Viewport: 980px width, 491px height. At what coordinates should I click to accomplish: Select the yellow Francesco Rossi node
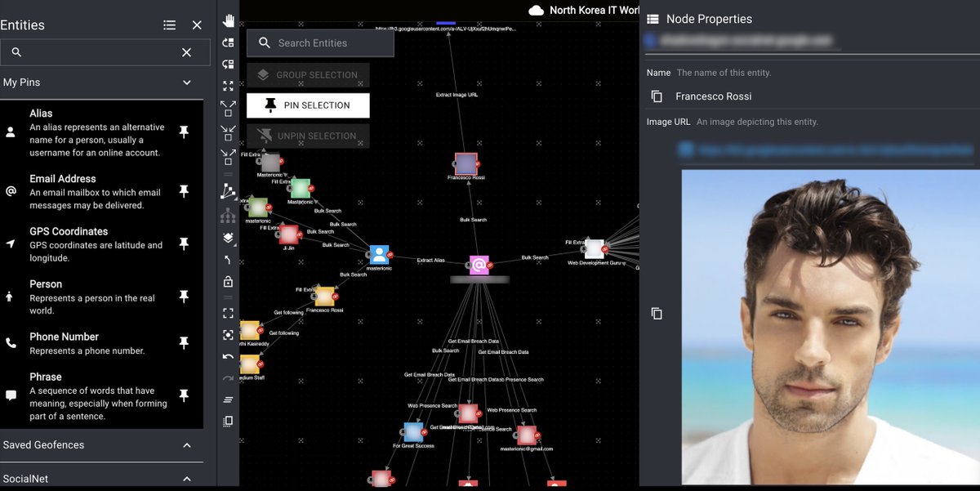pos(324,297)
